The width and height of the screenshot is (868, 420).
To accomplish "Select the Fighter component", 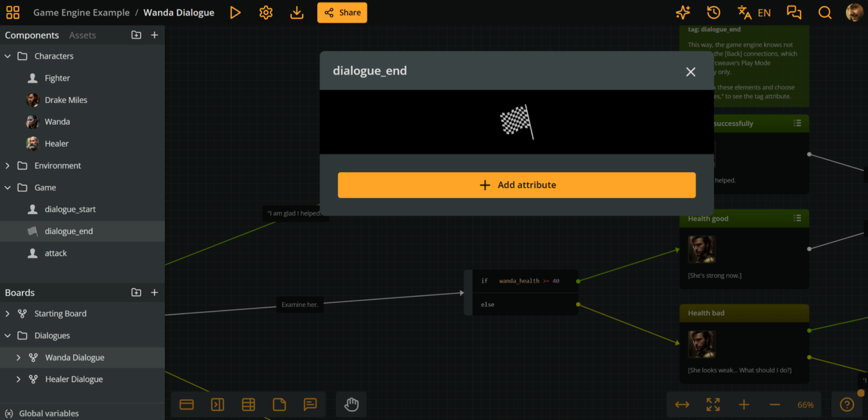I will tap(82, 78).
